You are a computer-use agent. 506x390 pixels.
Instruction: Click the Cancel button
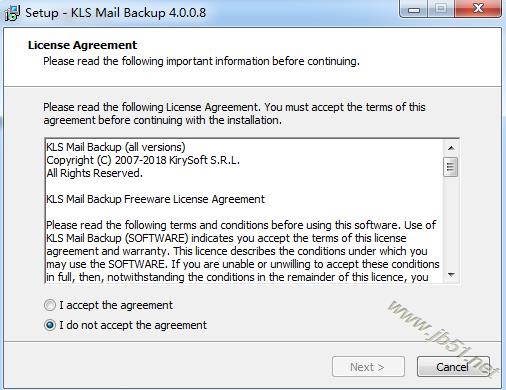[453, 367]
